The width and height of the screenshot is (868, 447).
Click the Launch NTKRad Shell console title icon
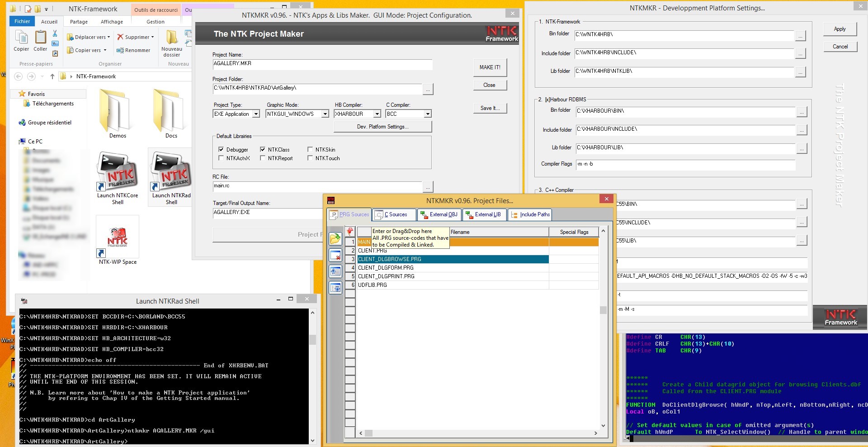click(24, 301)
